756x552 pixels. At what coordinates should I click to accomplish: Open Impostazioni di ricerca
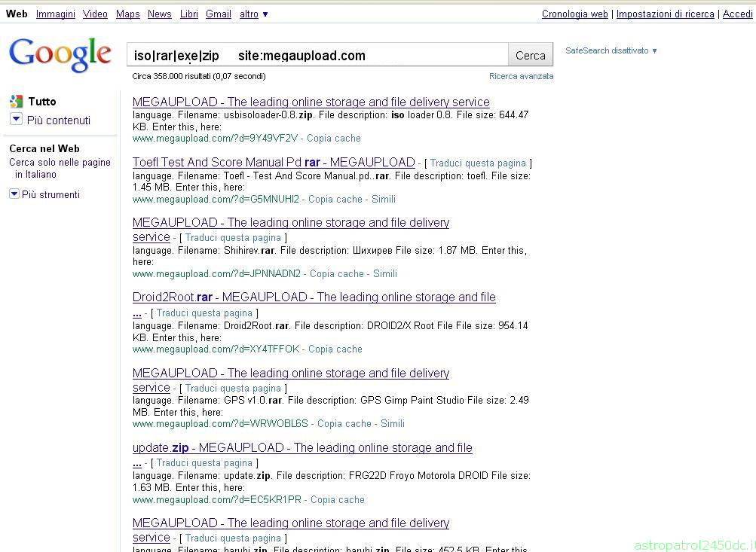pos(666,14)
